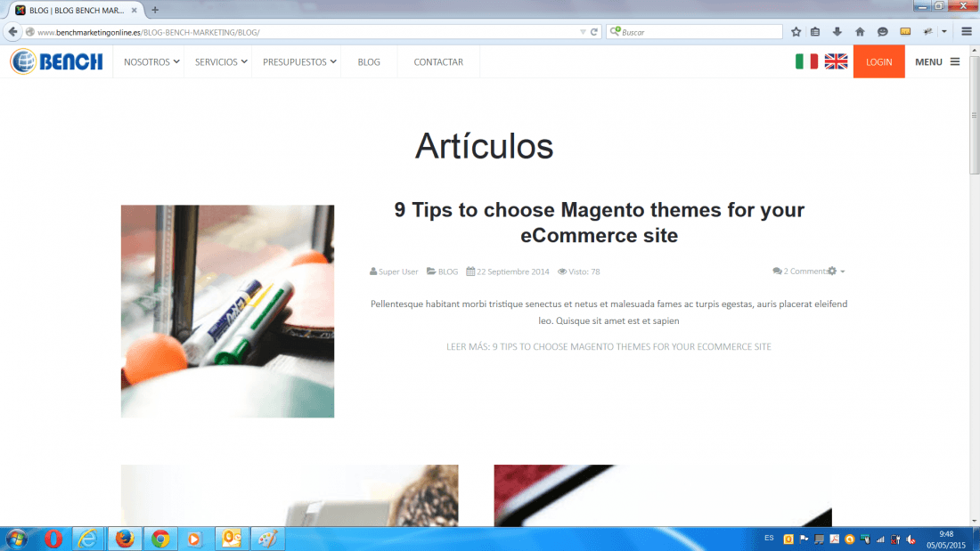Click the Firefox back arrow button
This screenshot has height=551, width=980.
(x=13, y=32)
